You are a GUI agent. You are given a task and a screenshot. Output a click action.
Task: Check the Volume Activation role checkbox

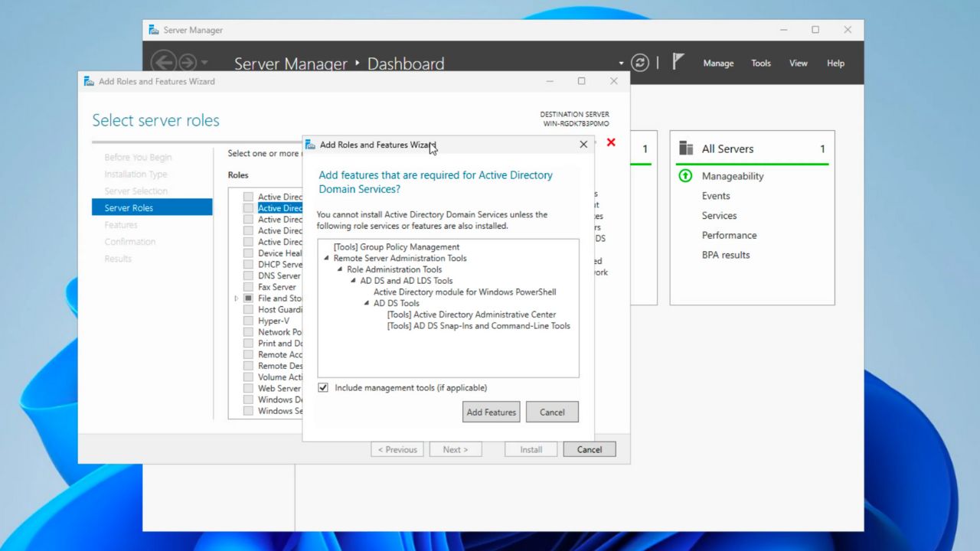point(248,377)
